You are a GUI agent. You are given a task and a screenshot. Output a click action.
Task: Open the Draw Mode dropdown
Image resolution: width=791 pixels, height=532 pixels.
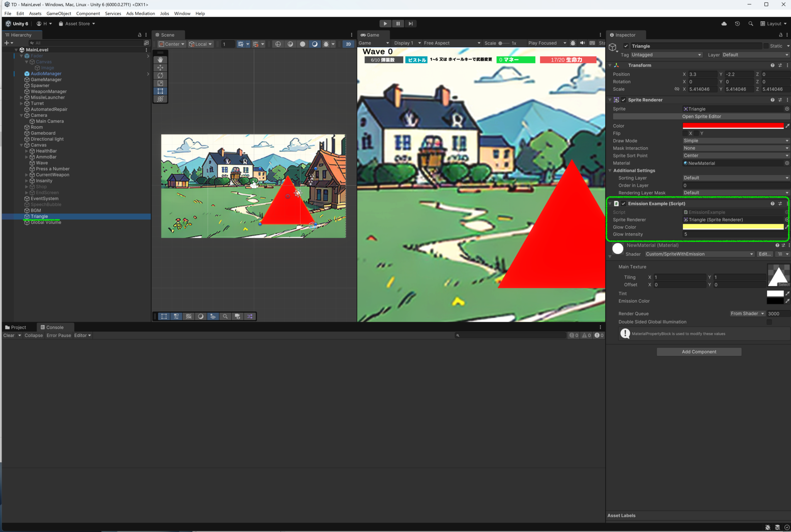point(734,141)
